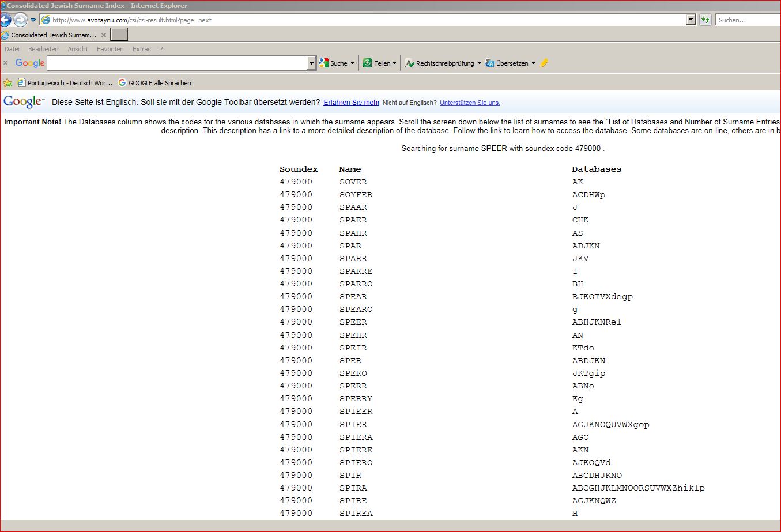781x532 pixels.
Task: Click database codes ACDHWp
Action: (x=588, y=194)
